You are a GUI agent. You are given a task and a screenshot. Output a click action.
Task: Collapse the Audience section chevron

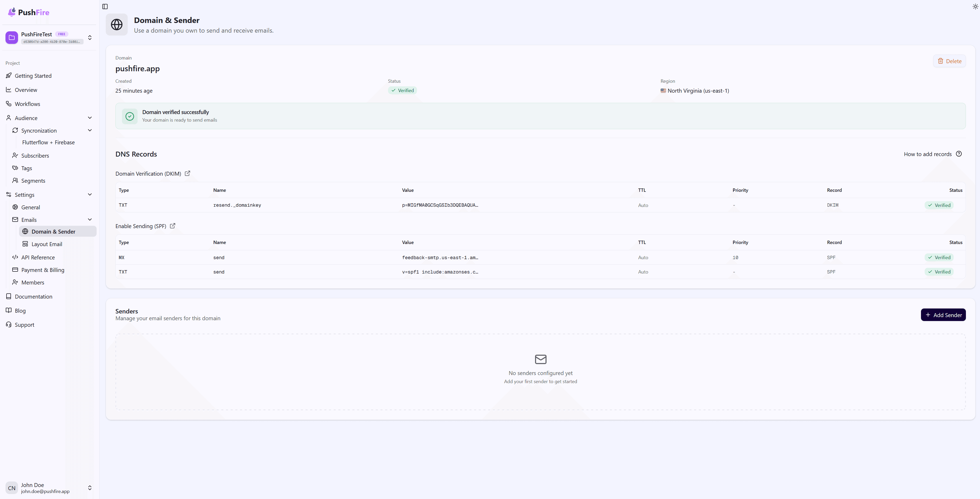(x=90, y=118)
